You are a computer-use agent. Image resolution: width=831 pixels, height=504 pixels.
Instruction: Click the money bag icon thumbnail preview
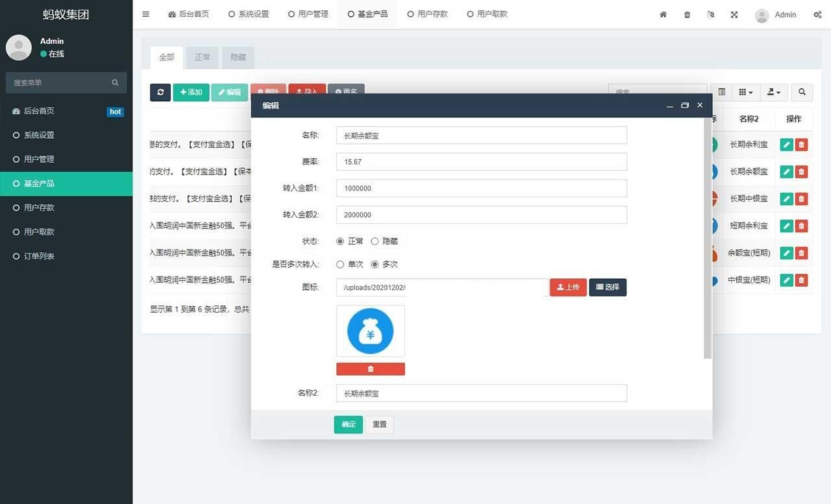pos(370,331)
